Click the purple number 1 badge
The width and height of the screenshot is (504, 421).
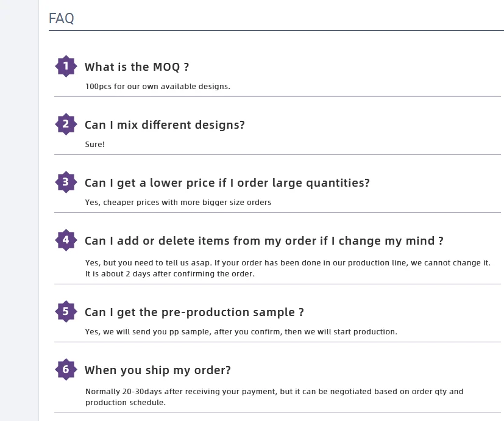(66, 66)
